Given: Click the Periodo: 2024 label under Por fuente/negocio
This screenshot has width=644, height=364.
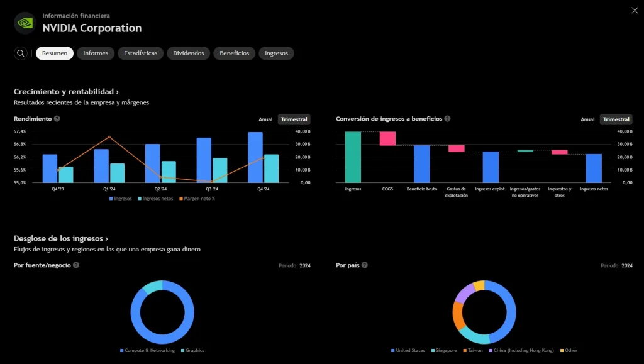Looking at the screenshot, I should [x=294, y=265].
